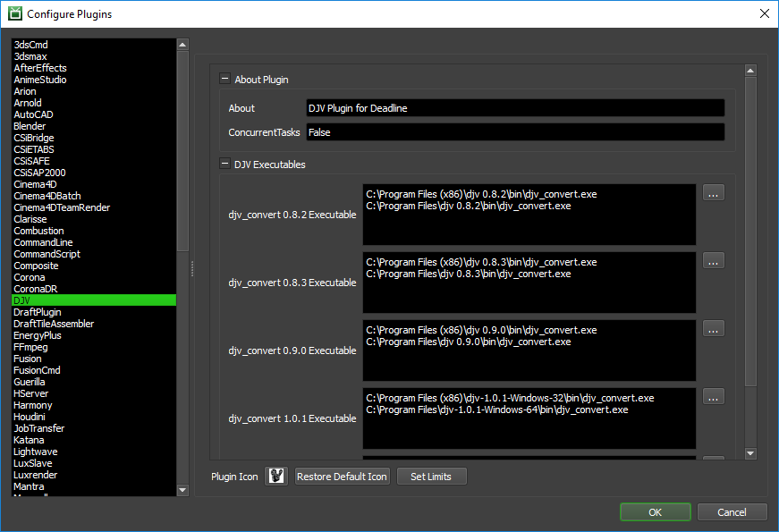Confirm changes with the OK button
The image size is (779, 532).
tap(655, 511)
